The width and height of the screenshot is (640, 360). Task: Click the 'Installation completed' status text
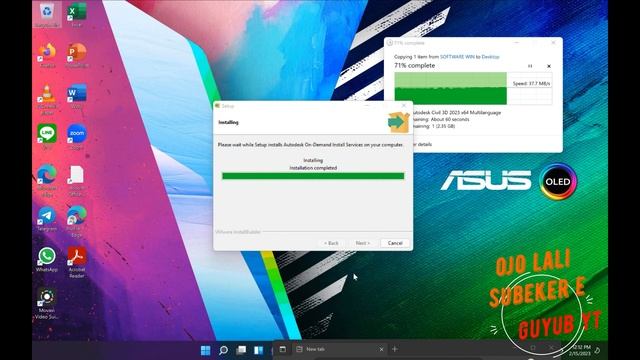313,168
